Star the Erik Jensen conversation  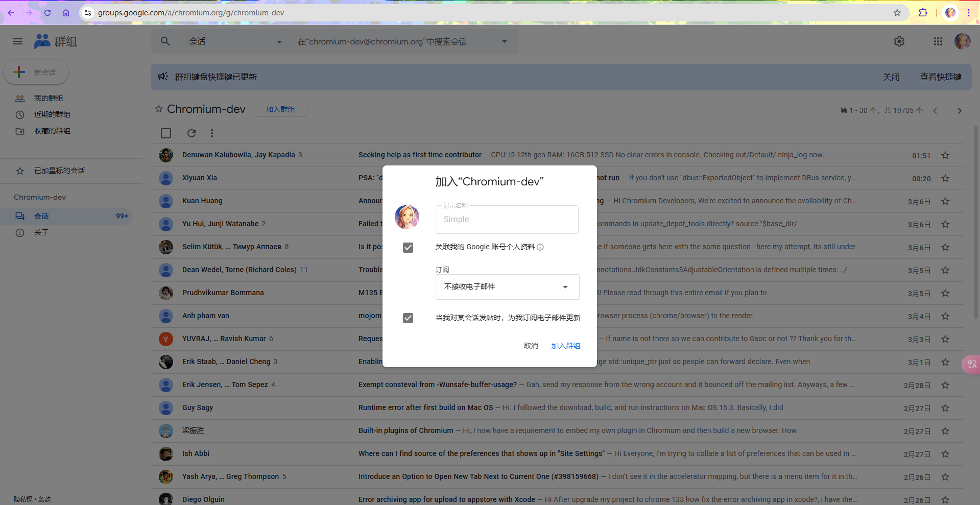point(945,385)
